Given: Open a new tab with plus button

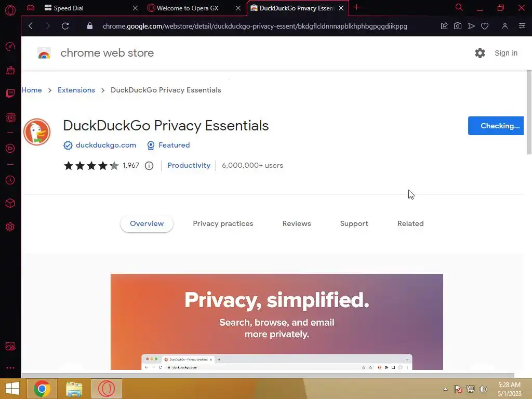Looking at the screenshot, I should pos(356,7).
